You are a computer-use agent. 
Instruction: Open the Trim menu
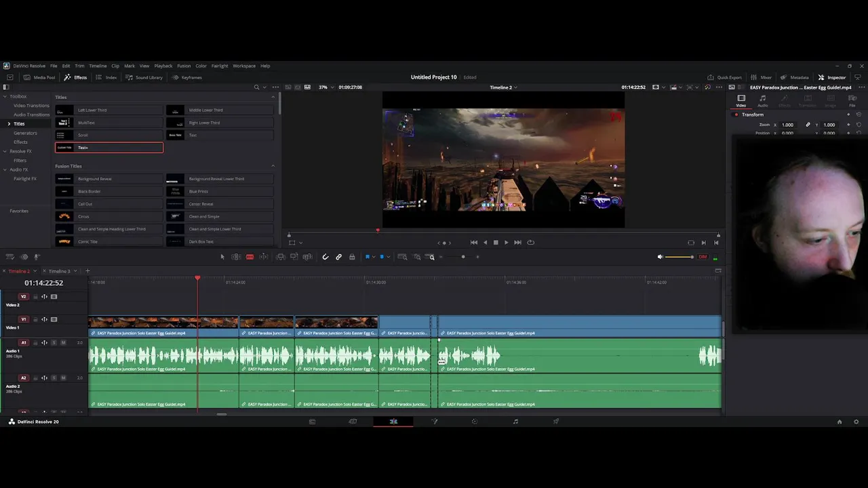coord(79,66)
